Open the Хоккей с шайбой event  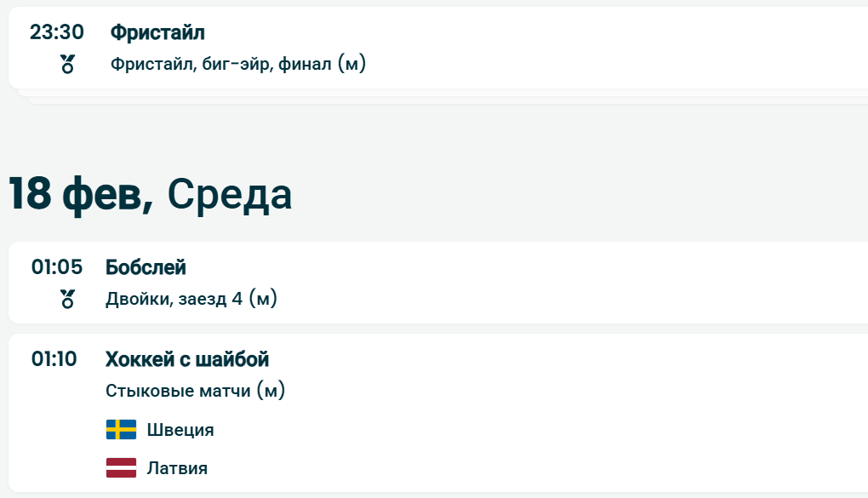pos(187,359)
